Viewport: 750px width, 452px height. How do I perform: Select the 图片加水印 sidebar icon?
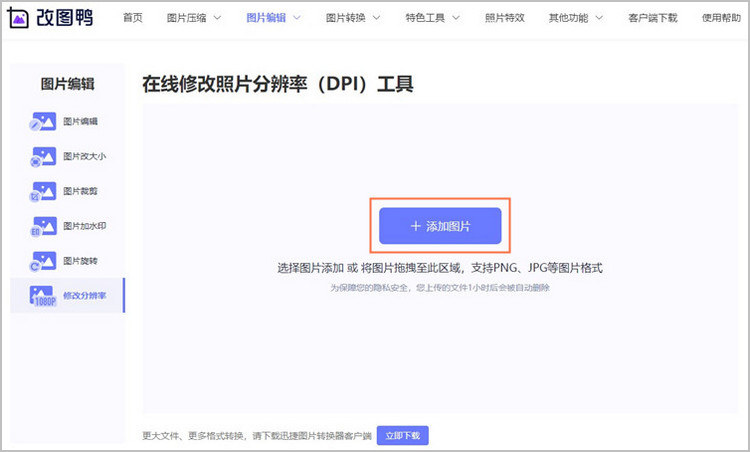43,226
